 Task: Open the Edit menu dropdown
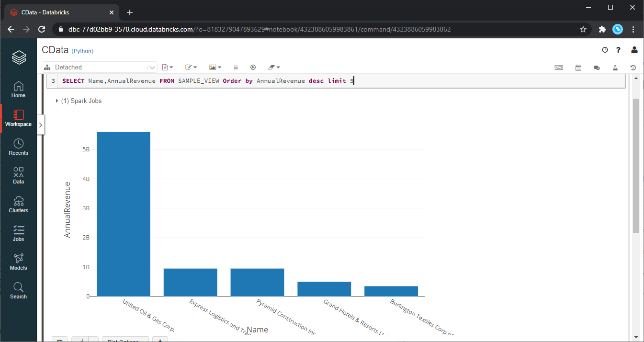tap(191, 68)
